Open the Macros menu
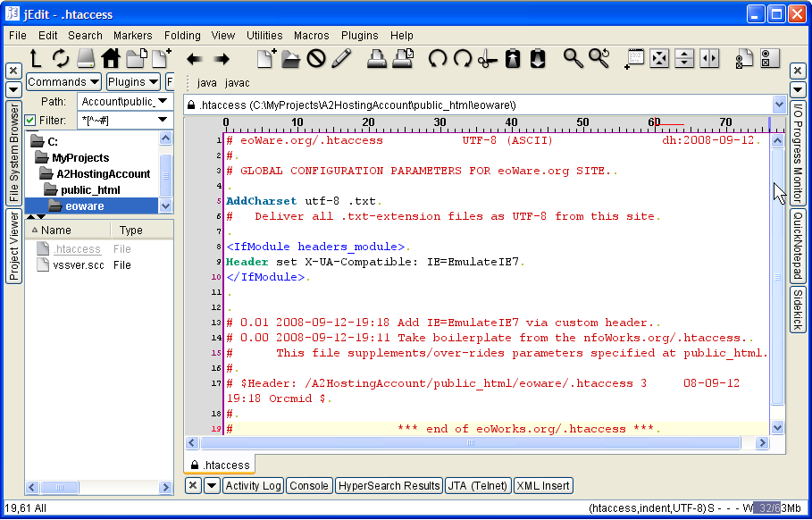The height and width of the screenshot is (520, 812). pos(311,36)
